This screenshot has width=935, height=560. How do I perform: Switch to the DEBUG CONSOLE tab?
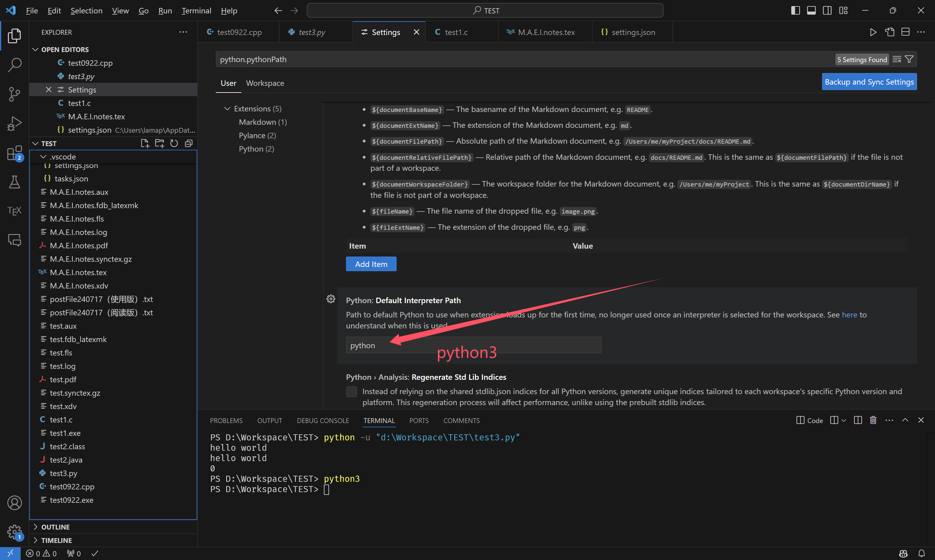pyautogui.click(x=323, y=420)
